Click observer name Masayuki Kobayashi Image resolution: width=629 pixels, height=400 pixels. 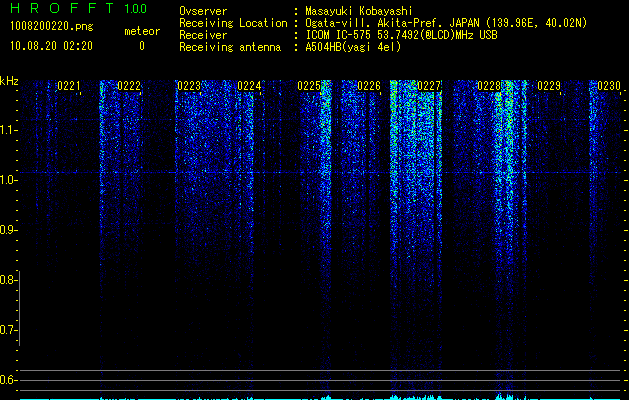coord(359,11)
